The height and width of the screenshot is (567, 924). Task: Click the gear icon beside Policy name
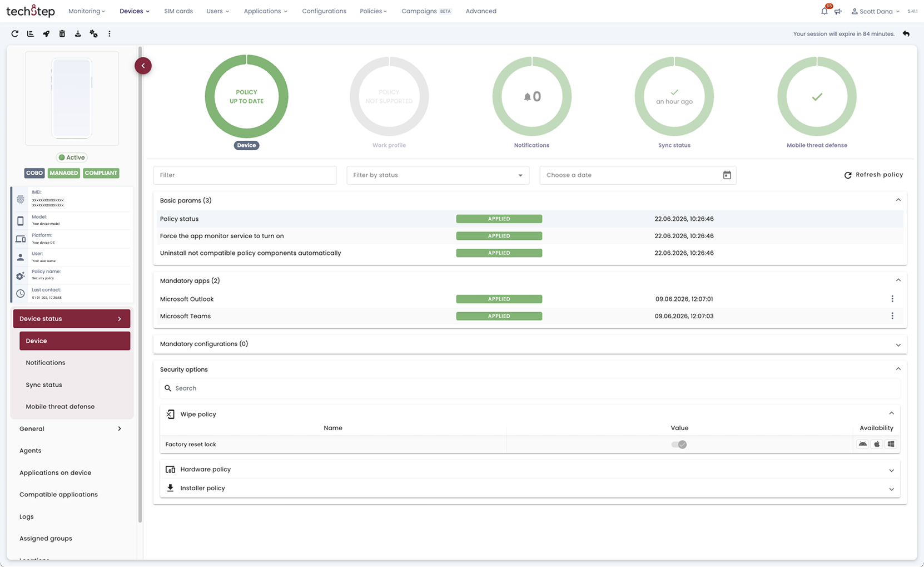21,275
